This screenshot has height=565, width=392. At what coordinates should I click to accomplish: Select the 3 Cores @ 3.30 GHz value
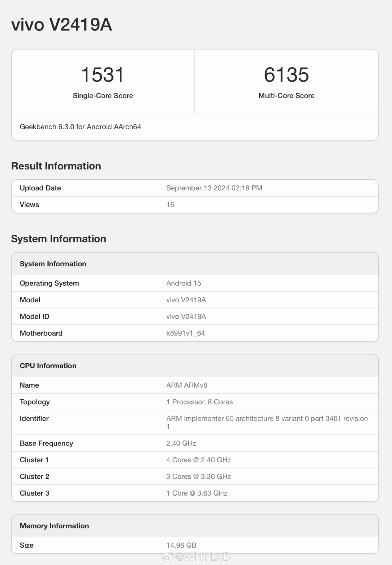point(199,476)
